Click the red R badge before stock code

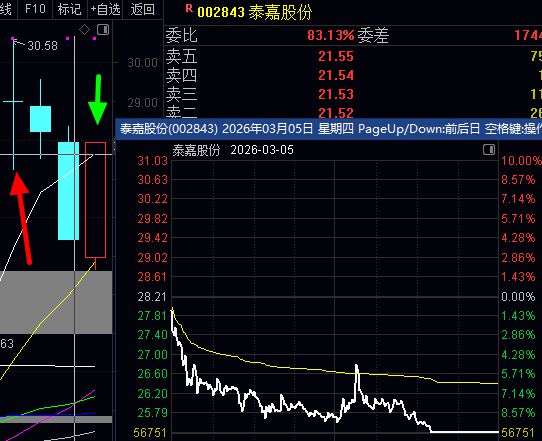point(189,9)
